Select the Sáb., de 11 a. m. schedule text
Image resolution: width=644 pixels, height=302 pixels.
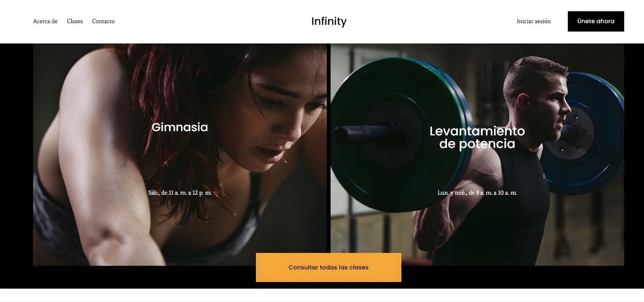coord(180,193)
